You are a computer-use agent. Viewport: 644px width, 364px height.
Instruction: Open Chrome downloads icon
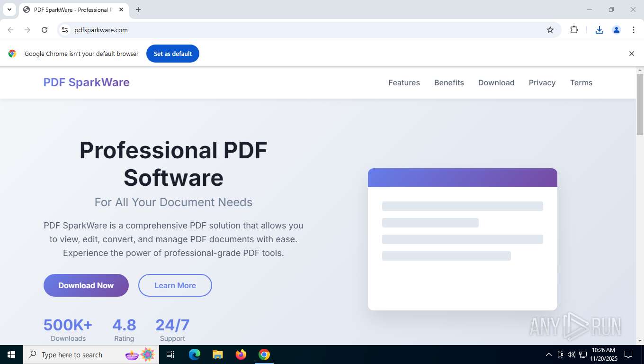(599, 30)
